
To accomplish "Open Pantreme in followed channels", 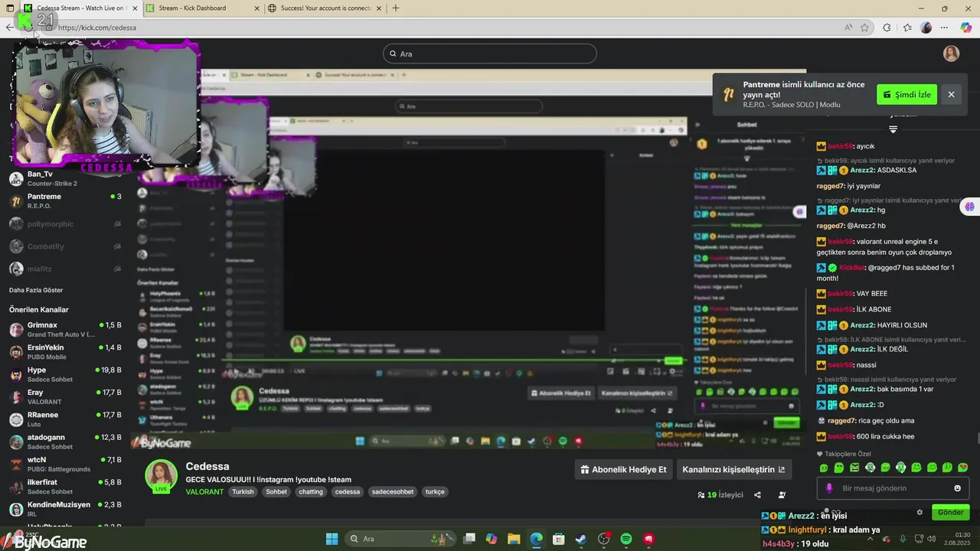I will (x=65, y=201).
